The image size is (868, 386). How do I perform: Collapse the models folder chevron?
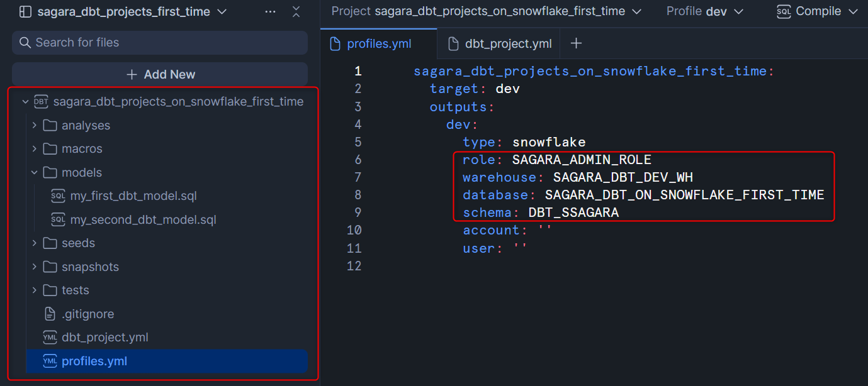pyautogui.click(x=35, y=172)
